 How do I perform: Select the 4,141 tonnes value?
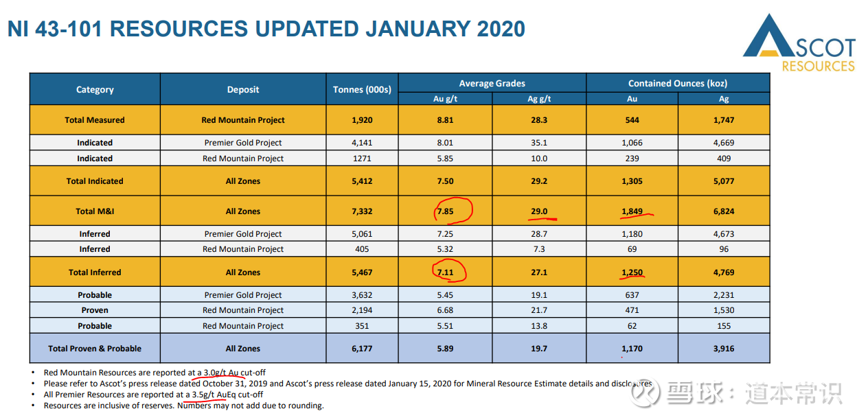[x=362, y=143]
